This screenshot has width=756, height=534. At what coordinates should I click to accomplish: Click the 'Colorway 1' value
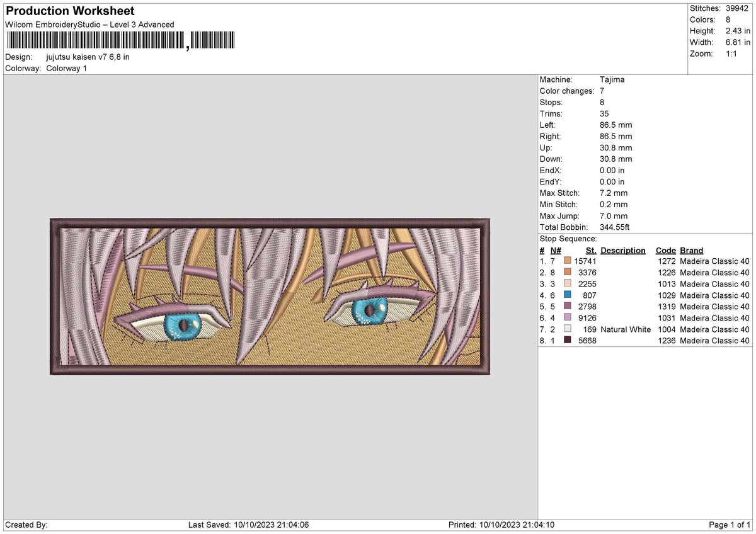pyautogui.click(x=67, y=68)
